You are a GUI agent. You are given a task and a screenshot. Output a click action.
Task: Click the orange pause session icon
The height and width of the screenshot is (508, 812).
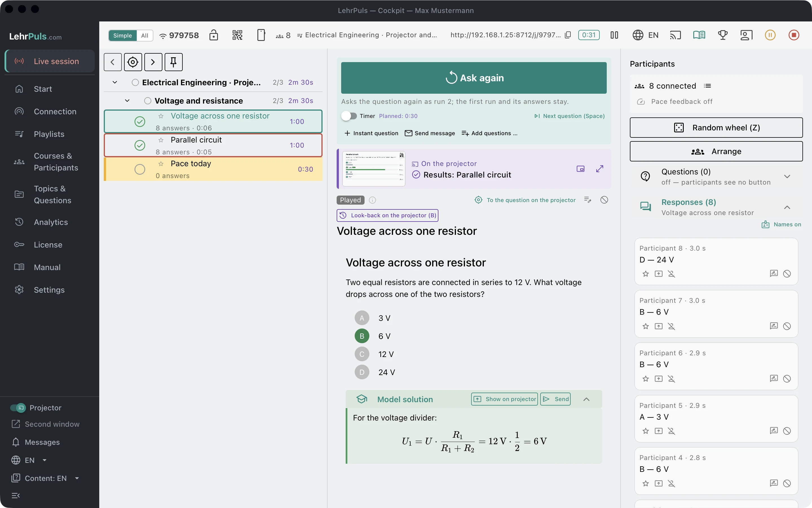click(x=770, y=35)
